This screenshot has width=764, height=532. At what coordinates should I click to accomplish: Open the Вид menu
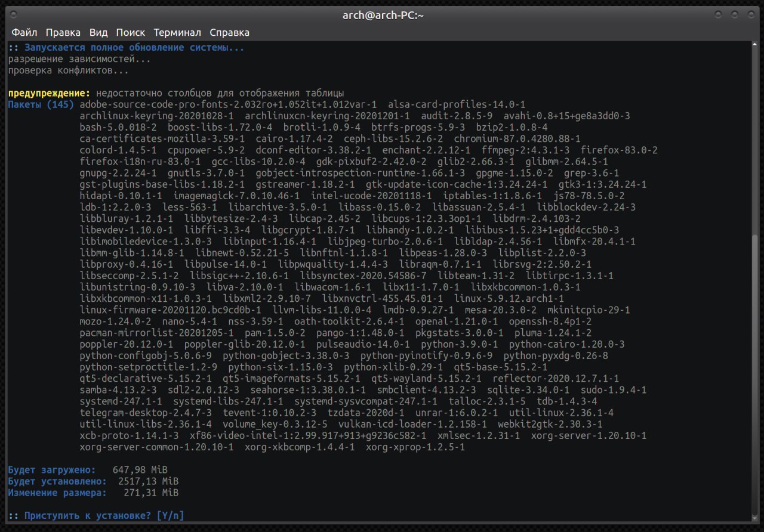pos(98,32)
